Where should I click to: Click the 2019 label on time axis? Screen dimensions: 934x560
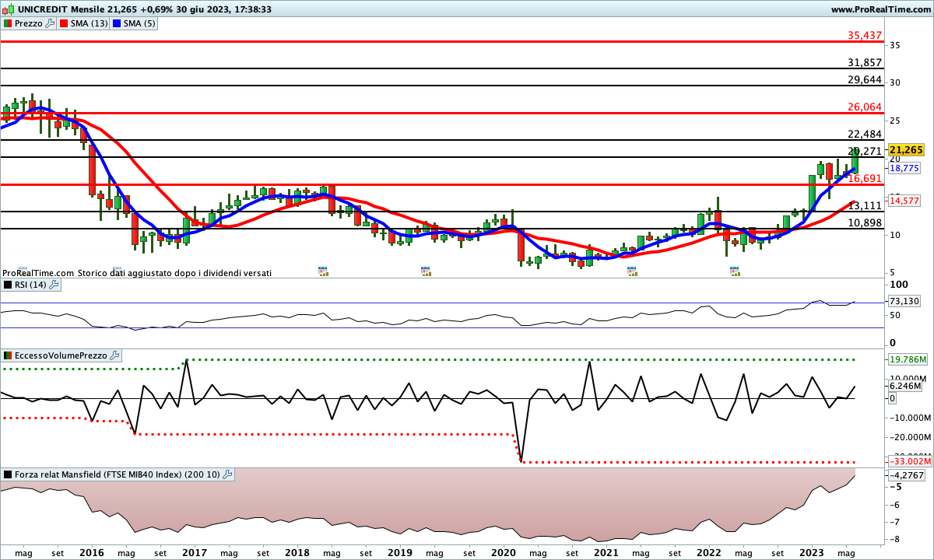click(400, 553)
